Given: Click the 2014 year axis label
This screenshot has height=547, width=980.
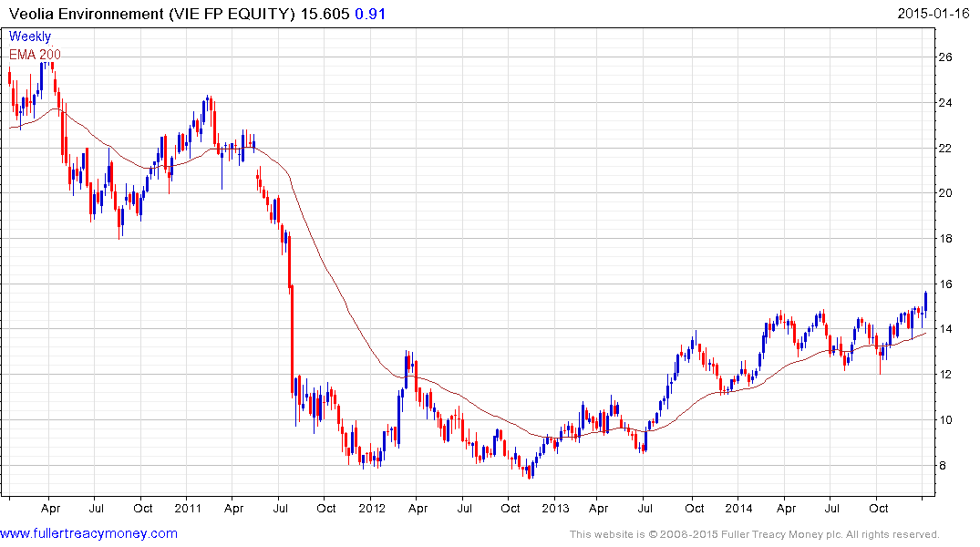Looking at the screenshot, I should [738, 508].
